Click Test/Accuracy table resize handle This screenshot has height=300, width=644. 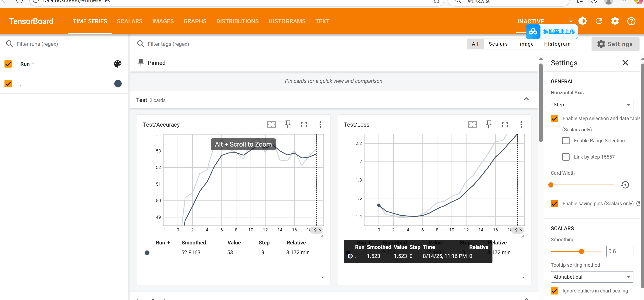pyautogui.click(x=322, y=277)
